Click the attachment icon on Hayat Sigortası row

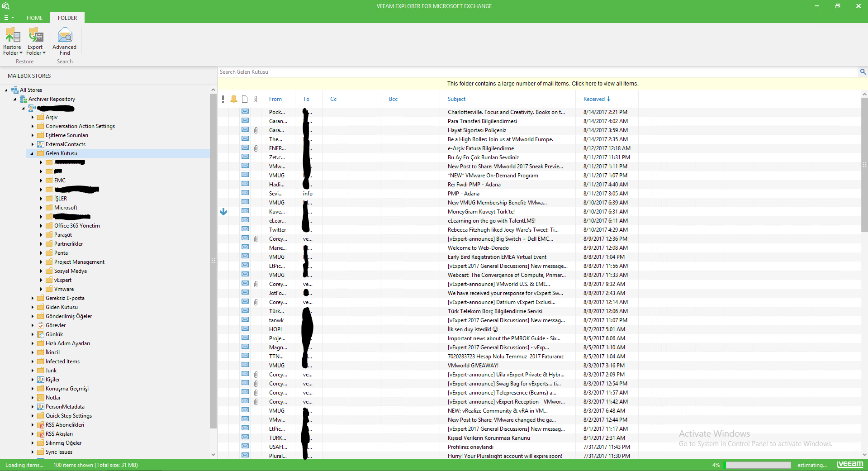click(256, 130)
